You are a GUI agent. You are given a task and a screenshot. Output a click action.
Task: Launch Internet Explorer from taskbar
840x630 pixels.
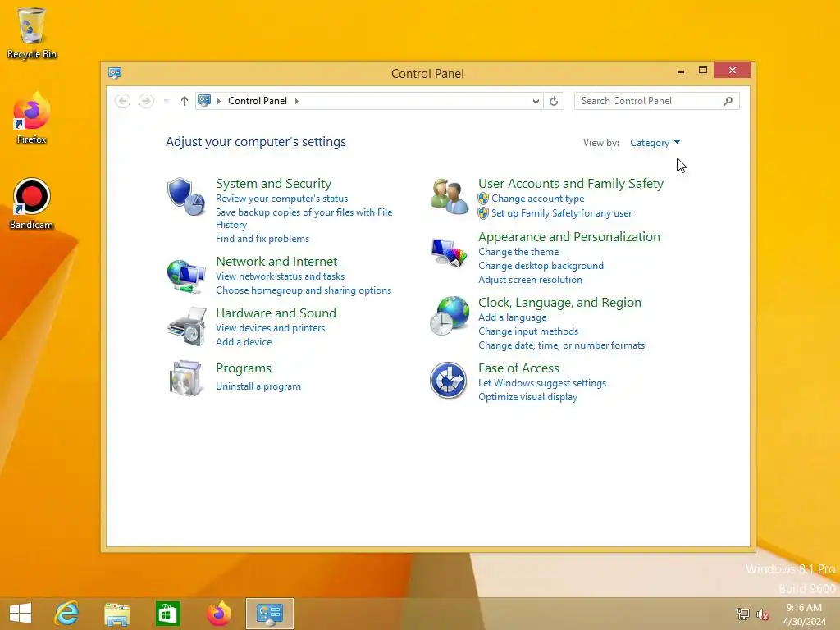[x=67, y=614]
